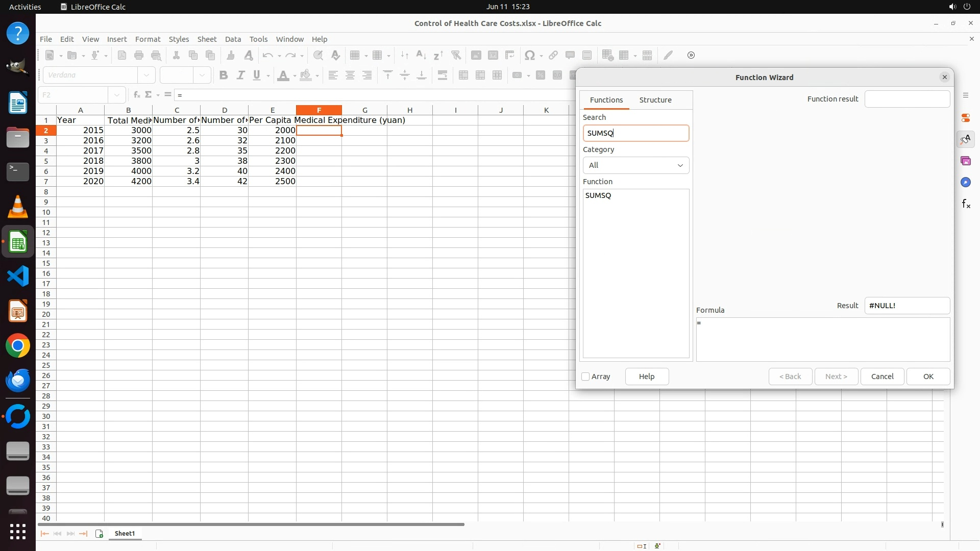Enable the Array checkbox
The height and width of the screenshot is (551, 980).
(x=585, y=377)
